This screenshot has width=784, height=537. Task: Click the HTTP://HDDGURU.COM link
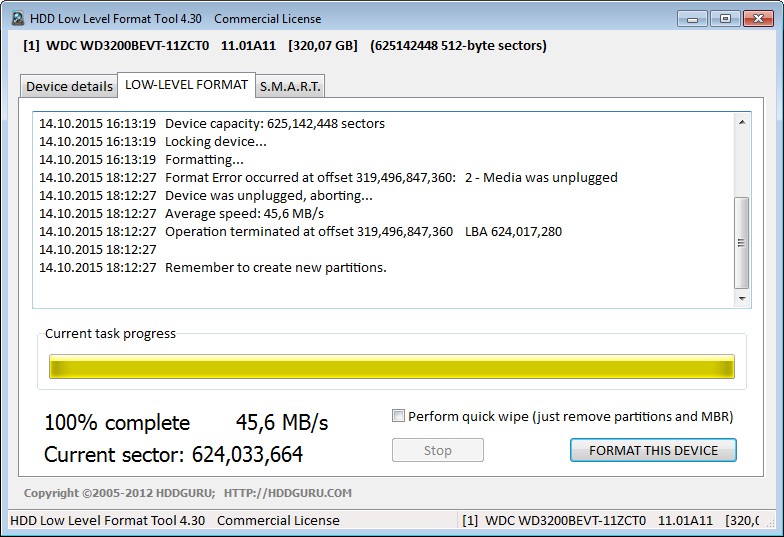click(x=288, y=492)
